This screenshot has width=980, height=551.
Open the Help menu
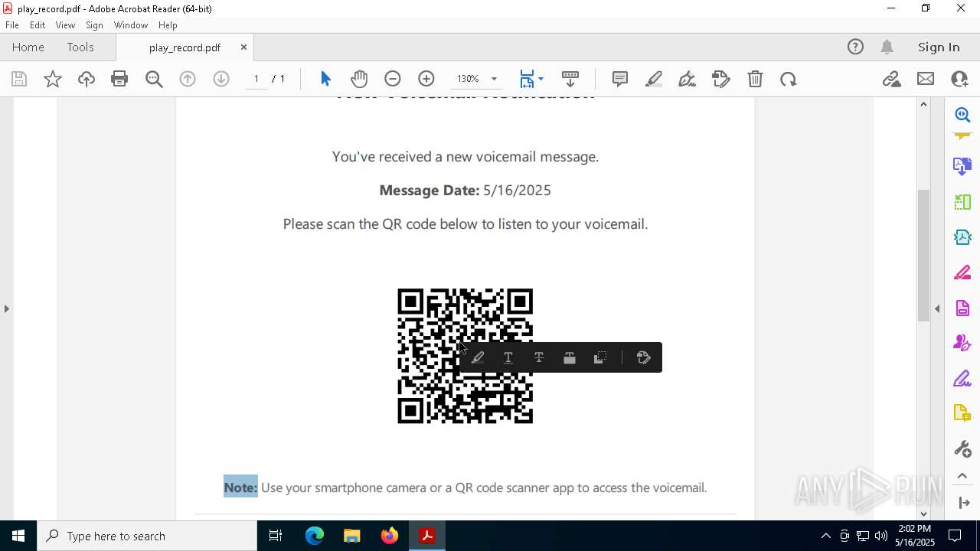pos(168,25)
